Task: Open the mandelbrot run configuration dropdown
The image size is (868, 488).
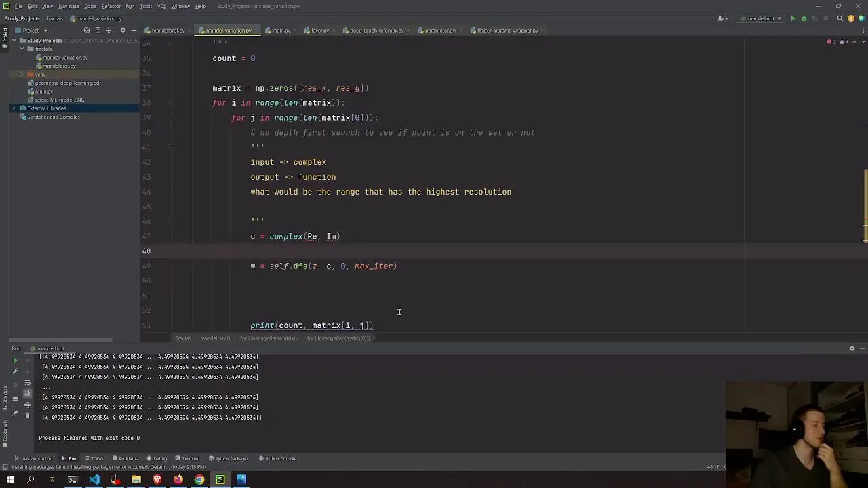Action: pyautogui.click(x=761, y=18)
